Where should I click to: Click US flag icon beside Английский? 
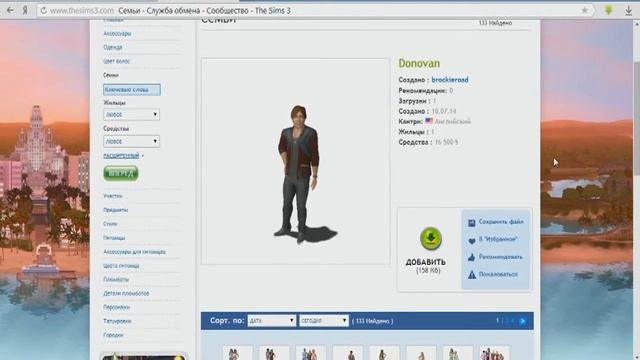coord(429,121)
